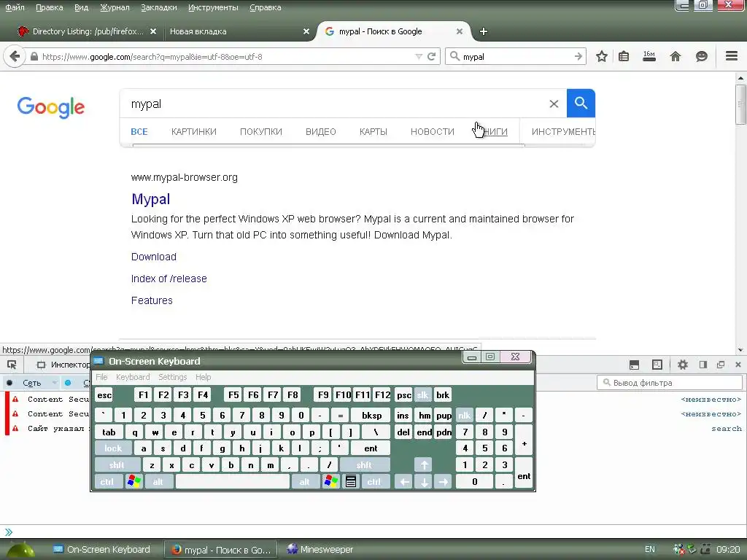Open Закладки menu in browser
Viewport: 747px width, 560px height.
click(158, 7)
